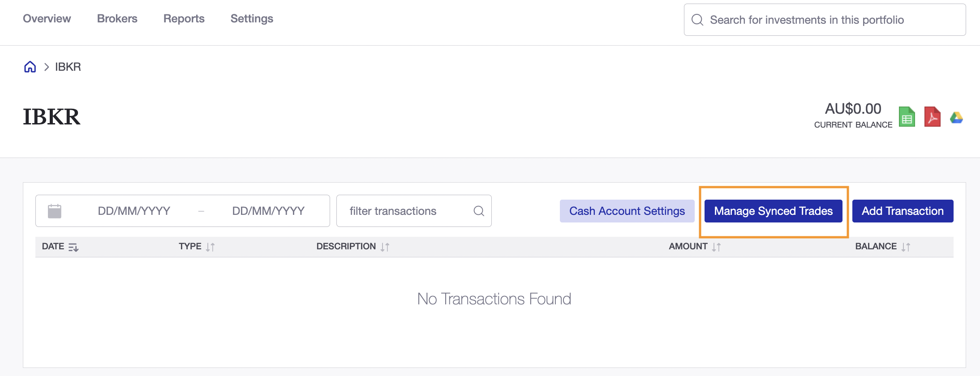The image size is (980, 376).
Task: Open the calendar date picker icon
Action: [55, 210]
